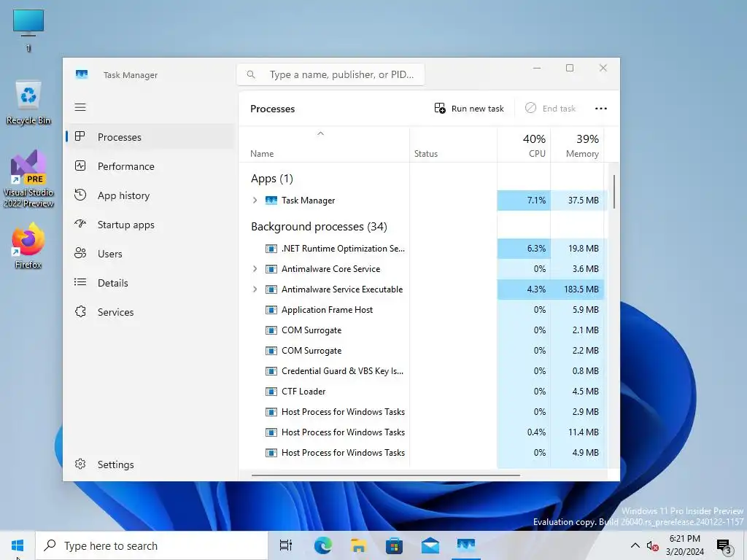Open Microsoft Store from the taskbar
Image resolution: width=747 pixels, height=560 pixels.
394,545
